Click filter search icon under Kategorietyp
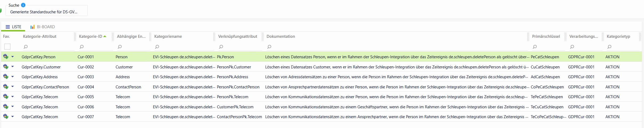This screenshot has width=644, height=128. click(x=609, y=47)
